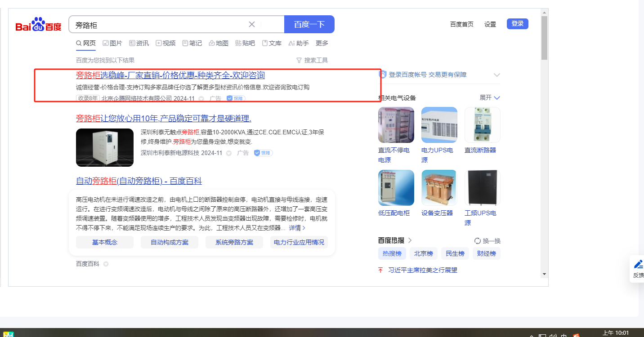The height and width of the screenshot is (337, 644).
Task: Open the 直流不停电电源 thumbnail
Action: (x=396, y=125)
